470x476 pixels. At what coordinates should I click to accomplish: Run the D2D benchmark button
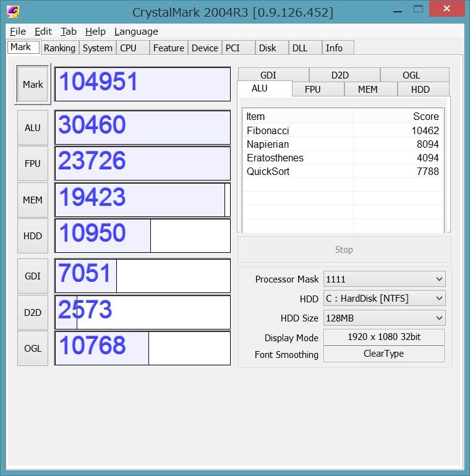pos(33,312)
